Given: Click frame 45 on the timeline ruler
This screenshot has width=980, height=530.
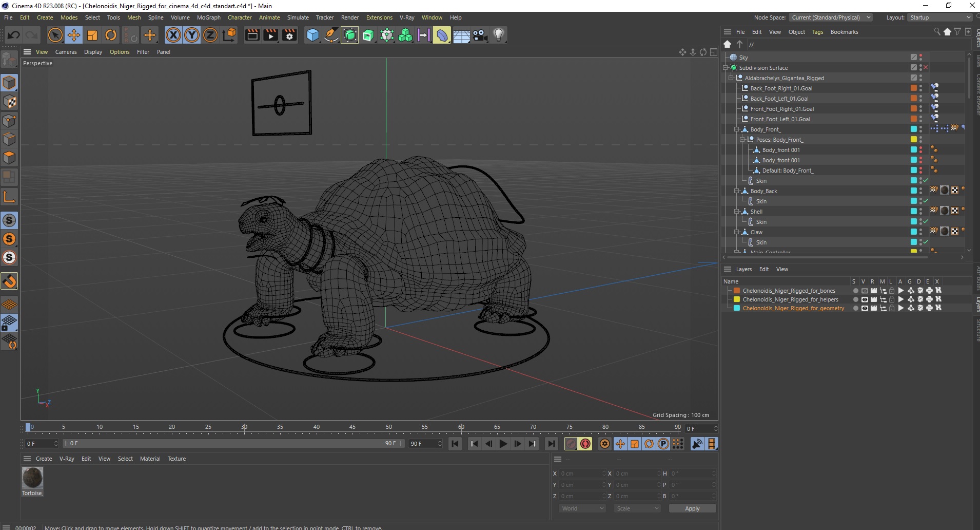Looking at the screenshot, I should tap(352, 427).
